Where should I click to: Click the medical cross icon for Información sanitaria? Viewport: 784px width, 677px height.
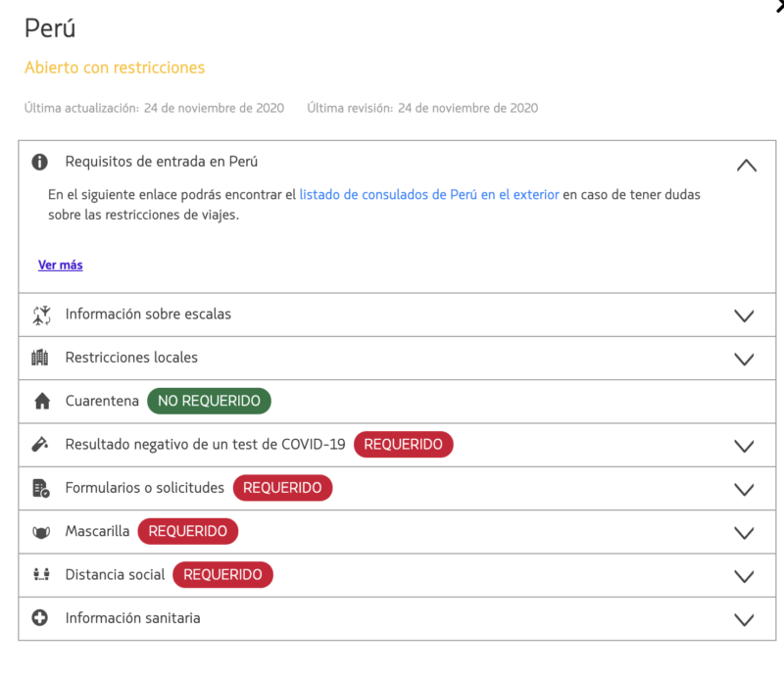click(x=40, y=618)
